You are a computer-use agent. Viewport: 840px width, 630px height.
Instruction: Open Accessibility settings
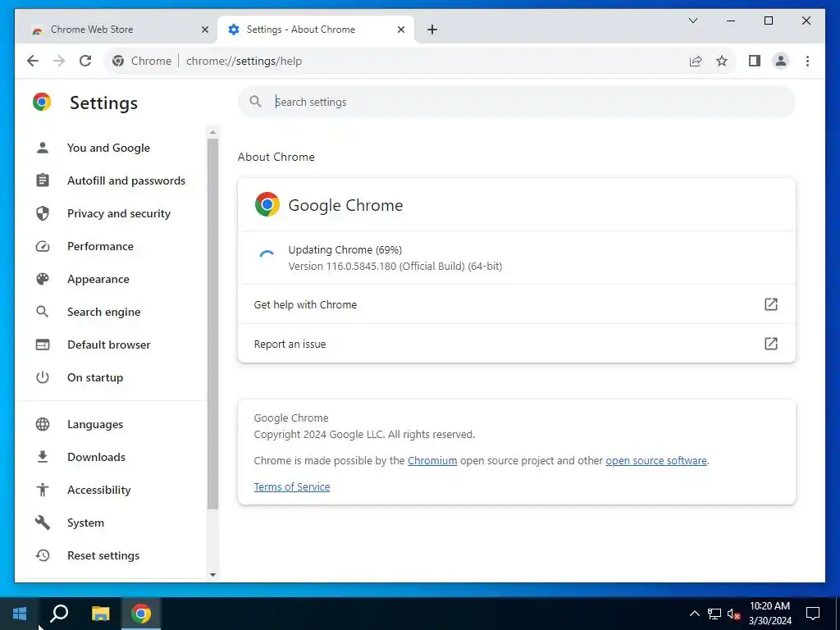98,490
